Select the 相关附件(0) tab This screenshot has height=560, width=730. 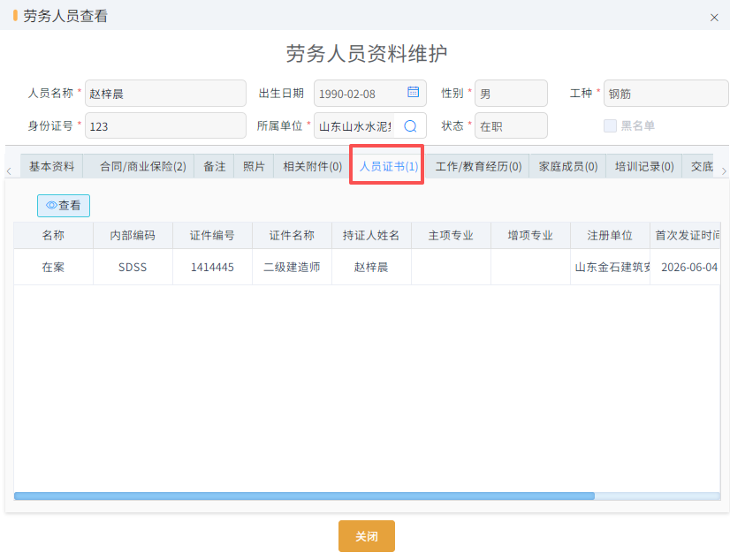(x=312, y=167)
